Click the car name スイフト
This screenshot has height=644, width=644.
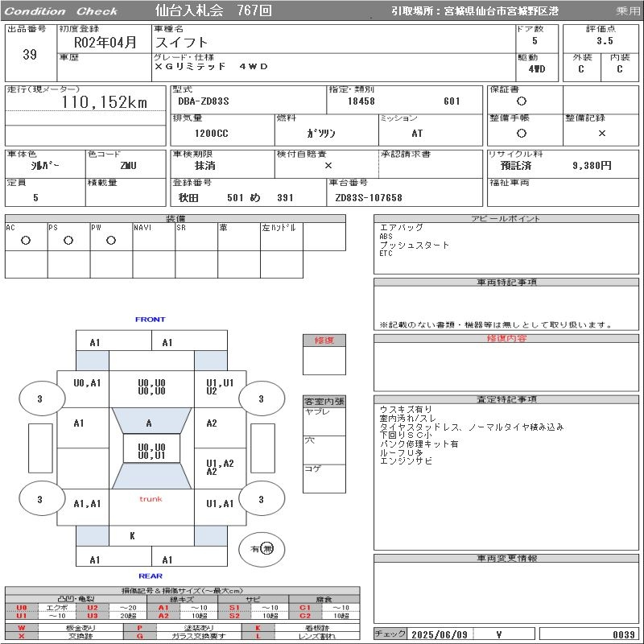click(x=182, y=43)
